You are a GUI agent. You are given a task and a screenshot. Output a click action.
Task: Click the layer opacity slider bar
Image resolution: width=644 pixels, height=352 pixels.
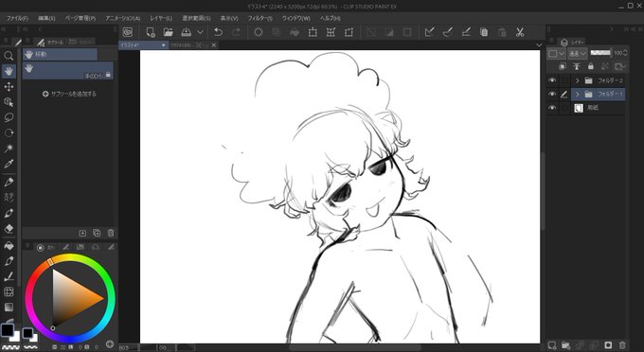click(600, 52)
